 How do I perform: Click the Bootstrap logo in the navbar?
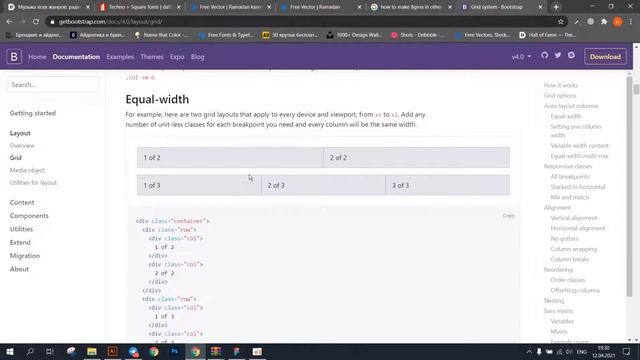point(14,57)
